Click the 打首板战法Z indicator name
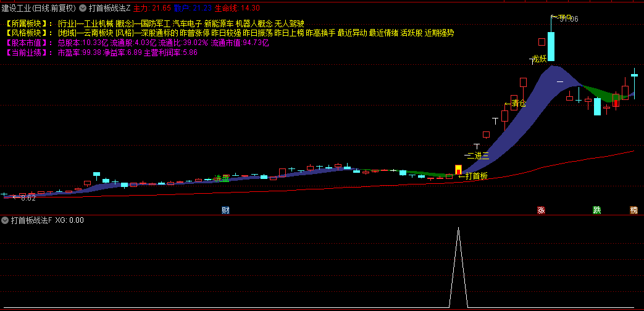 (110, 7)
